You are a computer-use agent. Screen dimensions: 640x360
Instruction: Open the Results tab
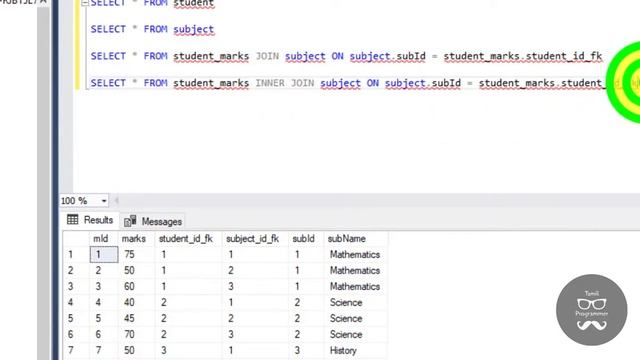[x=90, y=220]
